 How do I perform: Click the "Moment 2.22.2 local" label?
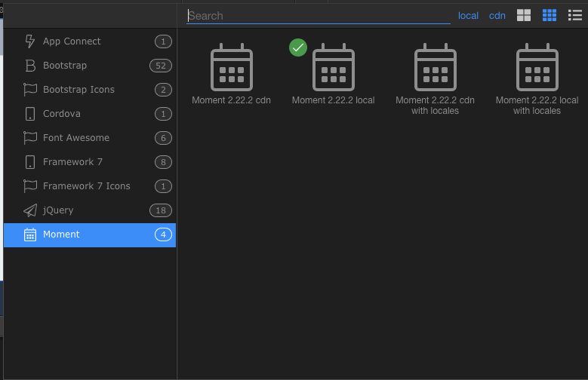pos(334,100)
